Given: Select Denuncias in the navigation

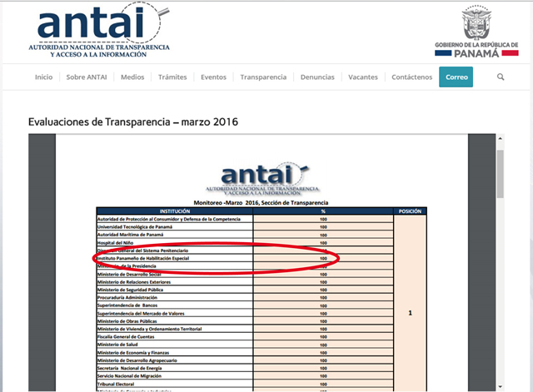Looking at the screenshot, I should point(317,77).
